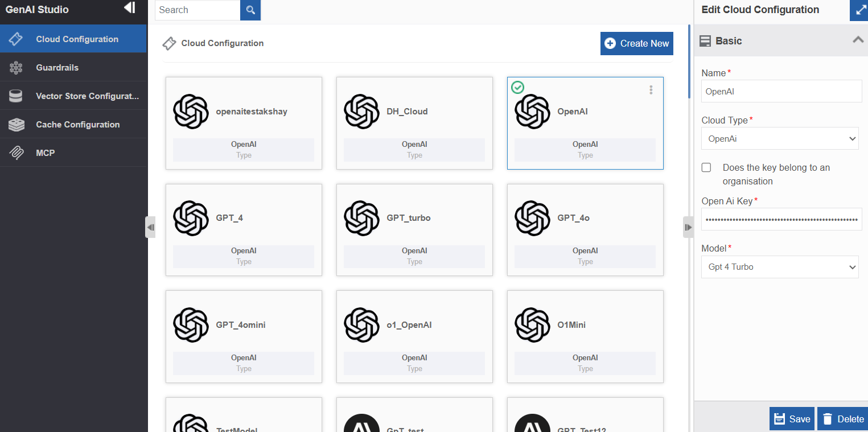Select the GPT_turbo card name
The width and height of the screenshot is (868, 432).
(409, 218)
